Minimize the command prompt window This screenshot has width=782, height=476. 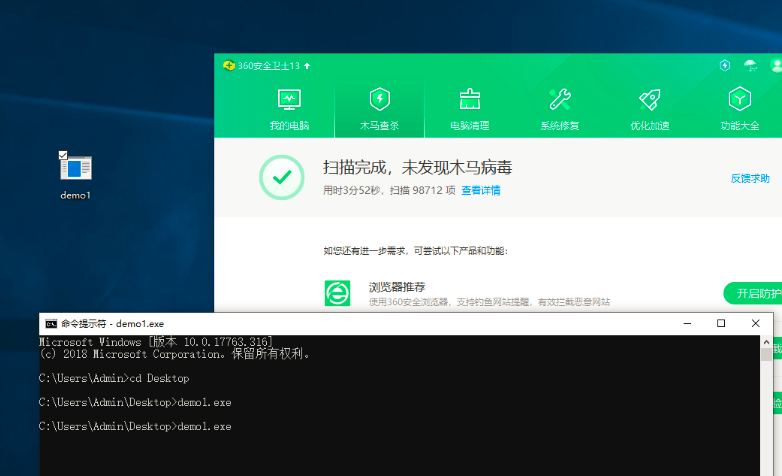pyautogui.click(x=687, y=323)
